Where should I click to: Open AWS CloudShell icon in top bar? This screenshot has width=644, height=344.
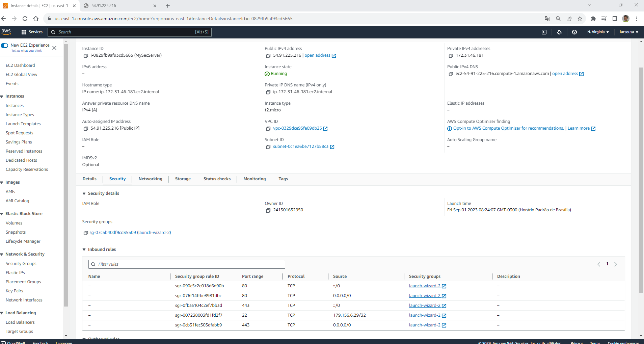pyautogui.click(x=544, y=32)
